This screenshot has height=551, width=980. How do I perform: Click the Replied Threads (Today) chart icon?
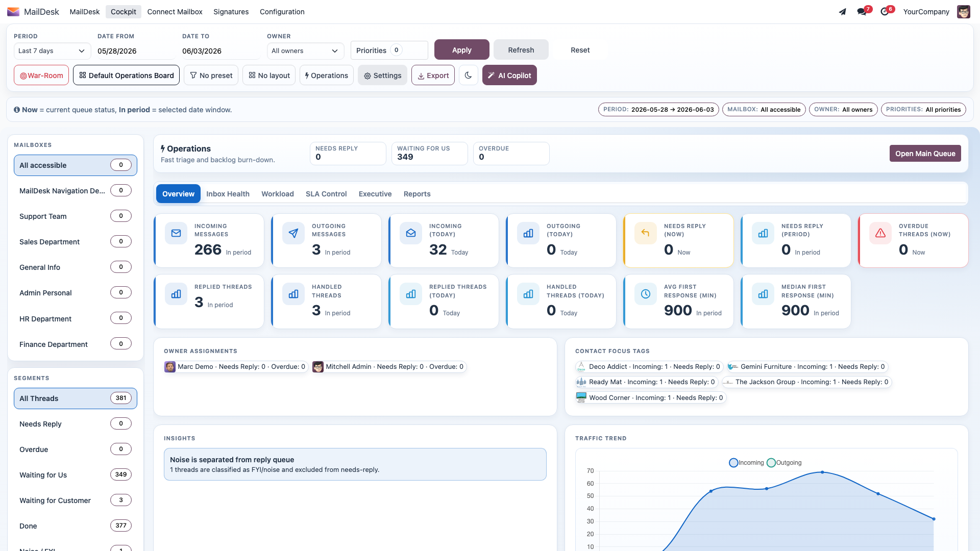pos(411,294)
